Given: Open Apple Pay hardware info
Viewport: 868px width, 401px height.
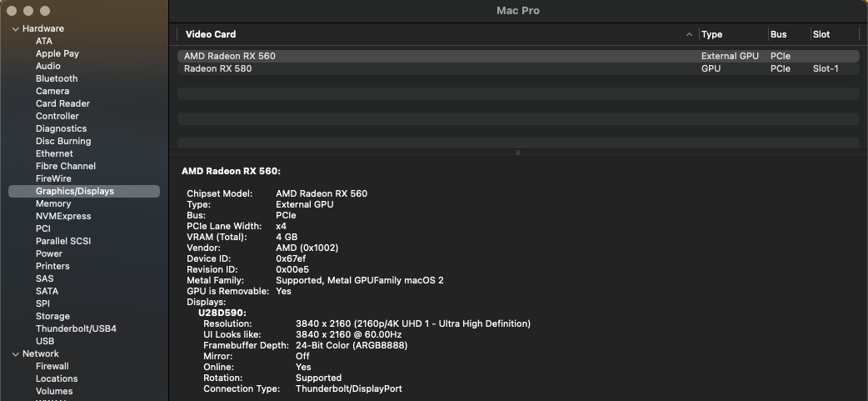Looking at the screenshot, I should pyautogui.click(x=57, y=53).
